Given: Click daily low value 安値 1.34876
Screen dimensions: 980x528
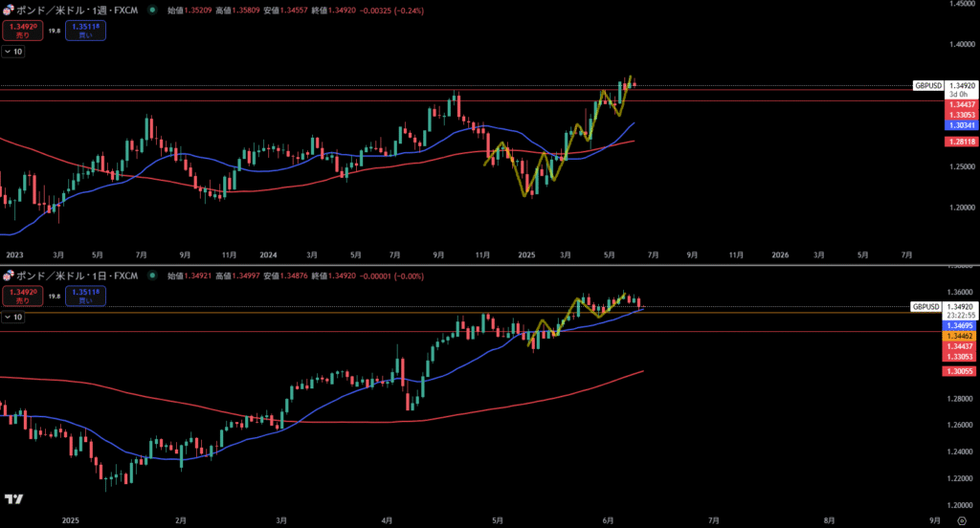Looking at the screenshot, I should 285,275.
